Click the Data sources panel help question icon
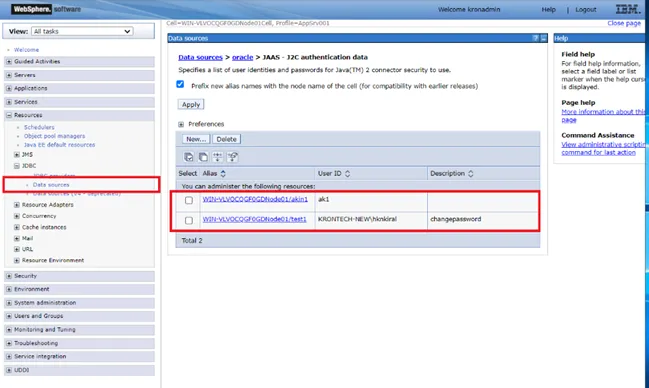Viewport: 649px width, 388px height. click(536, 38)
